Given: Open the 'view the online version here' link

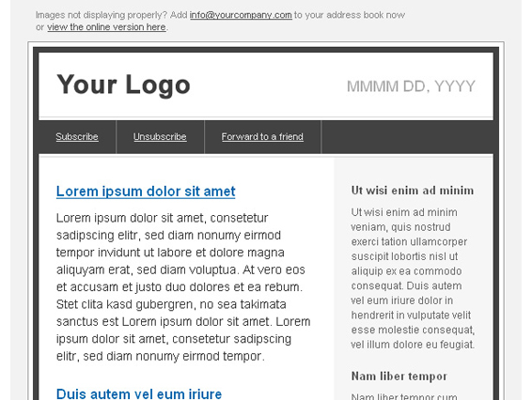Looking at the screenshot, I should click(106, 27).
